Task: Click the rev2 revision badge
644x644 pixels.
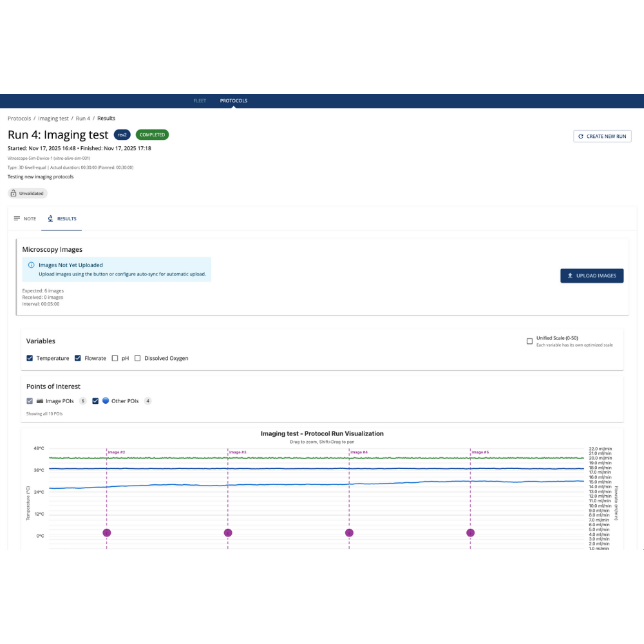Action: click(122, 135)
